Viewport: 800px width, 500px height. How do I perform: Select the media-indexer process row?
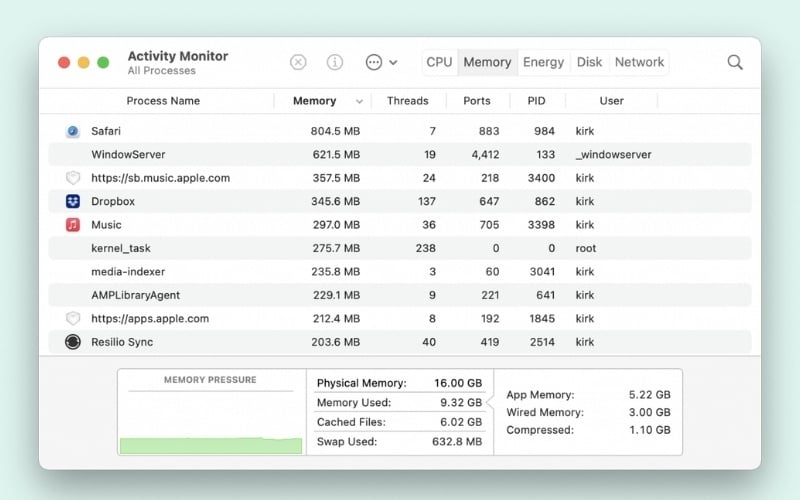[399, 272]
